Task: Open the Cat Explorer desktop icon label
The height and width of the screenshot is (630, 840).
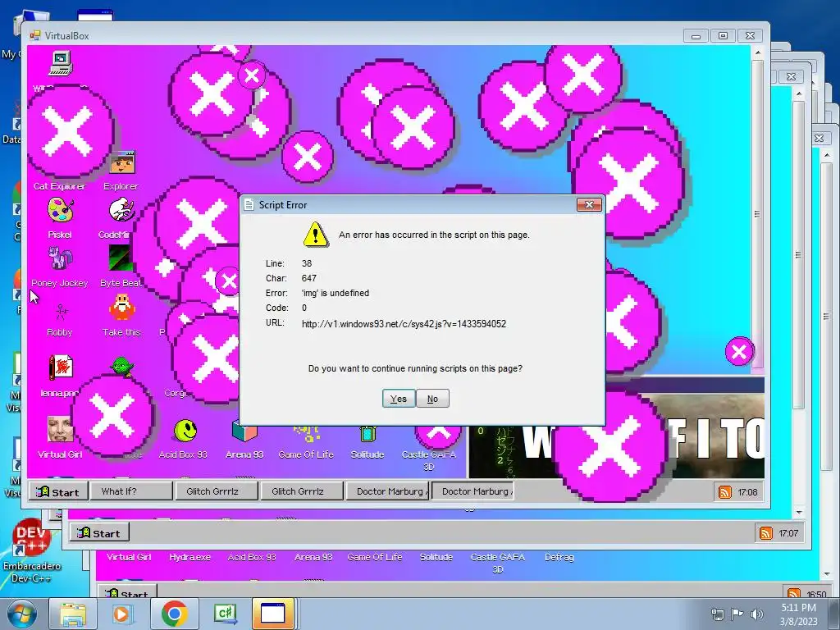Action: pos(59,186)
